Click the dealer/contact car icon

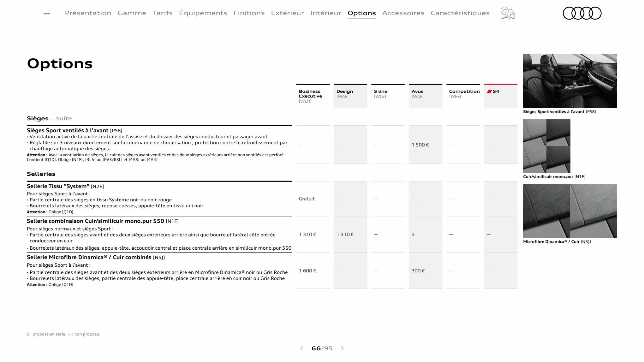pos(508,13)
